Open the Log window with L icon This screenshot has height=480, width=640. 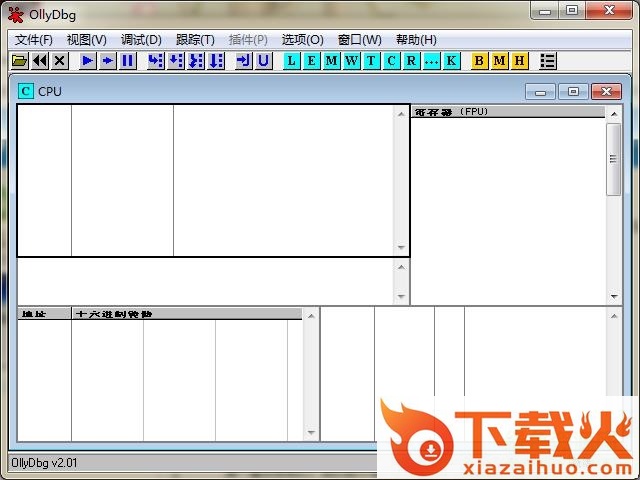[x=291, y=61]
